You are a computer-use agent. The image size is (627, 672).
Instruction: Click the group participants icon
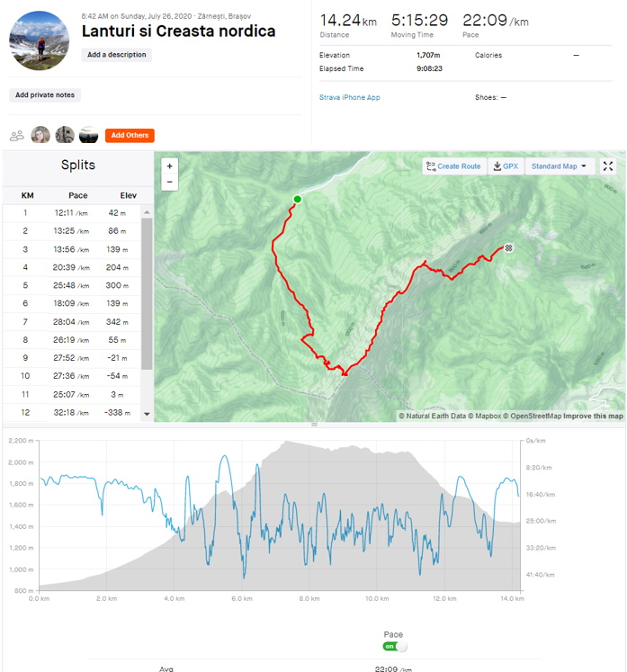point(17,136)
